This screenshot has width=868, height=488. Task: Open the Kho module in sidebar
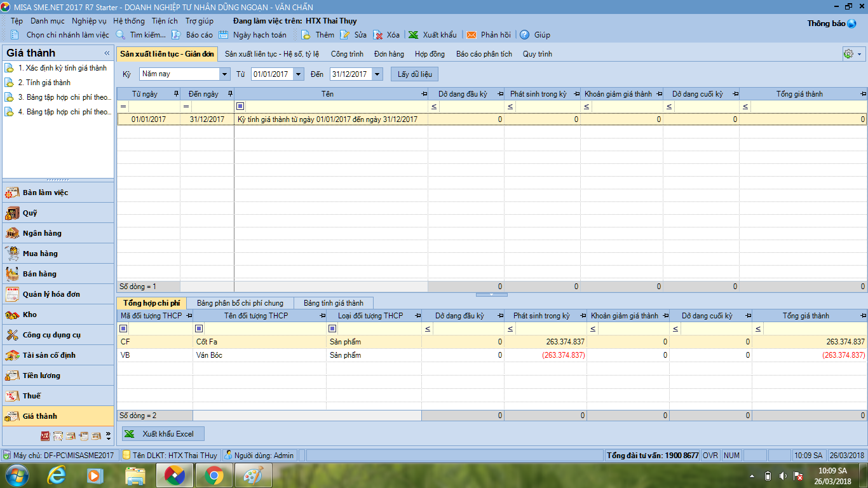(x=58, y=315)
